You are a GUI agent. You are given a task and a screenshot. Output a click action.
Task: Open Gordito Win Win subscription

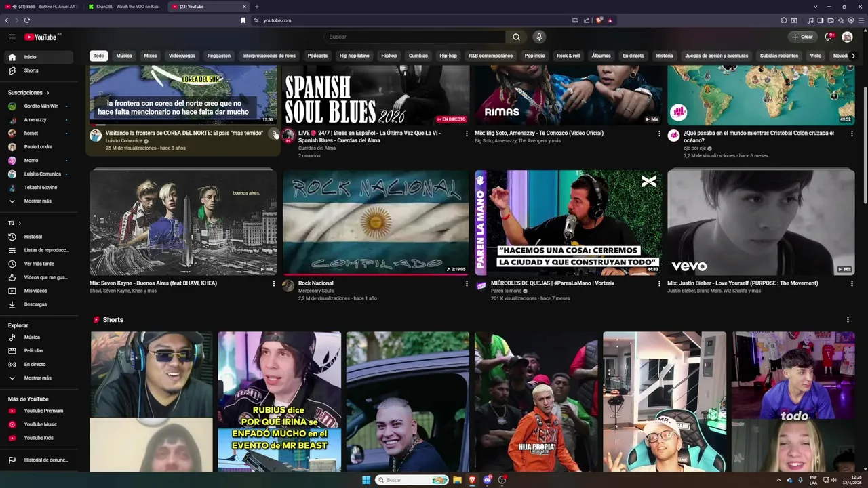point(38,106)
